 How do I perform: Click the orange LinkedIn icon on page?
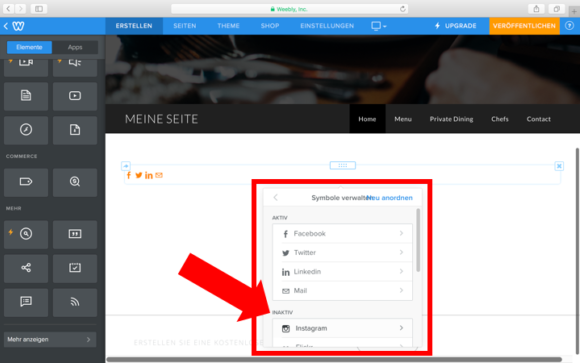pyautogui.click(x=149, y=175)
